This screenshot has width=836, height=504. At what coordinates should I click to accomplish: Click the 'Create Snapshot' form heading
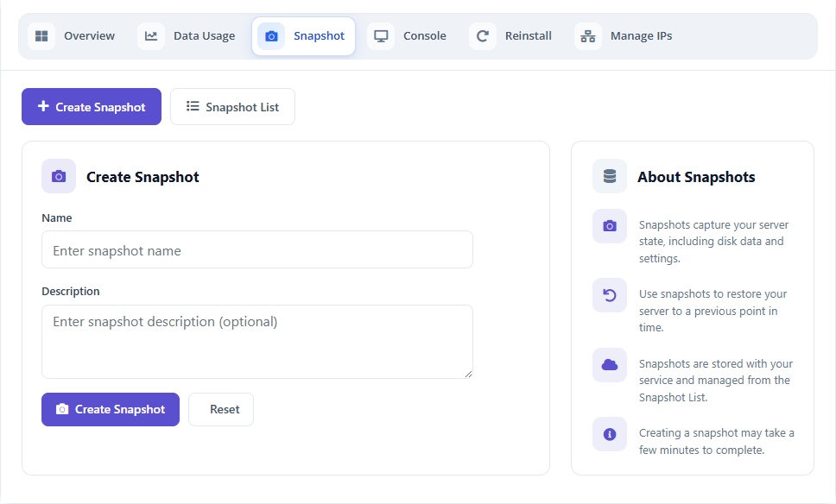tap(142, 177)
